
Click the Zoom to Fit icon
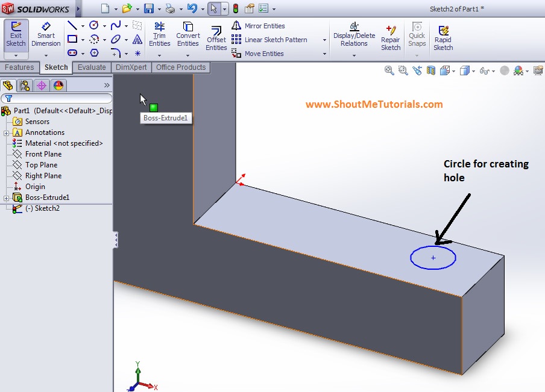[389, 71]
